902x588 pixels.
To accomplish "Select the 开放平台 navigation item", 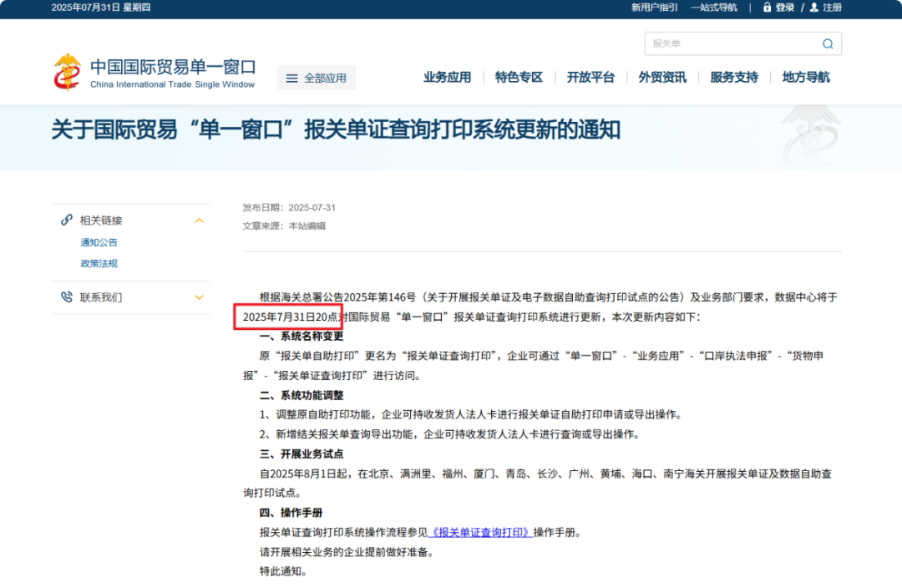I will (590, 77).
